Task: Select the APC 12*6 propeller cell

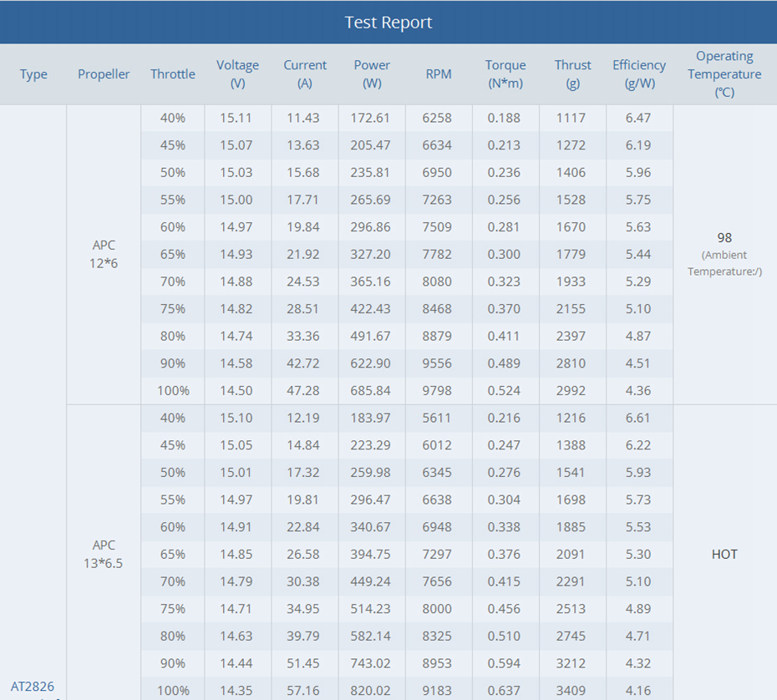Action: pos(104,254)
